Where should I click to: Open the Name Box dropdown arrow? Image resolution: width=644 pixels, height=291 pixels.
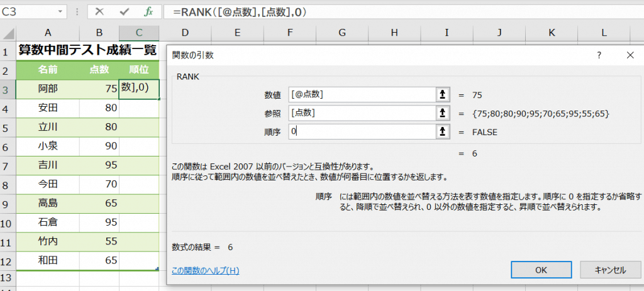coord(60,11)
